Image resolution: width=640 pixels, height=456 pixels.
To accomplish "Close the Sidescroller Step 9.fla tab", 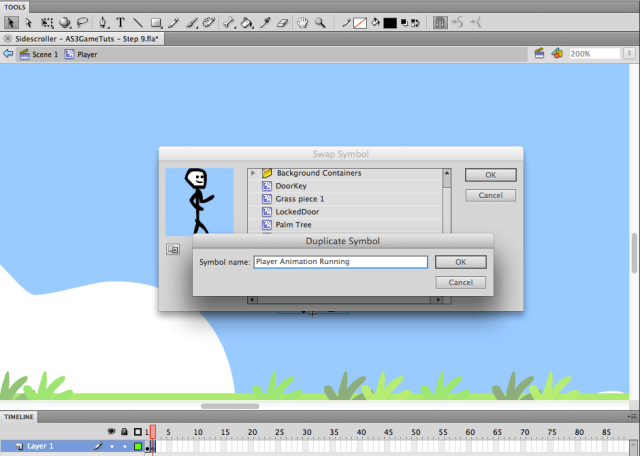I will pos(7,39).
